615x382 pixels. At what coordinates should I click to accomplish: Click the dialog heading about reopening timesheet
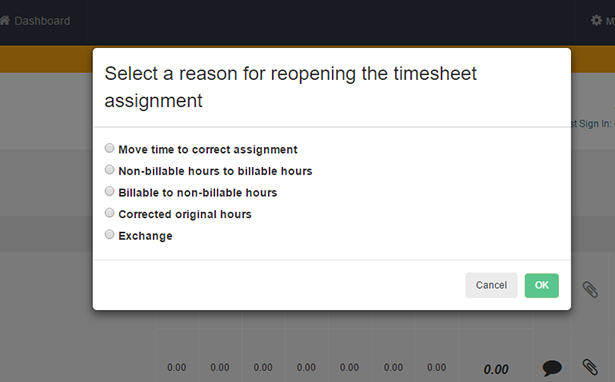(x=290, y=87)
